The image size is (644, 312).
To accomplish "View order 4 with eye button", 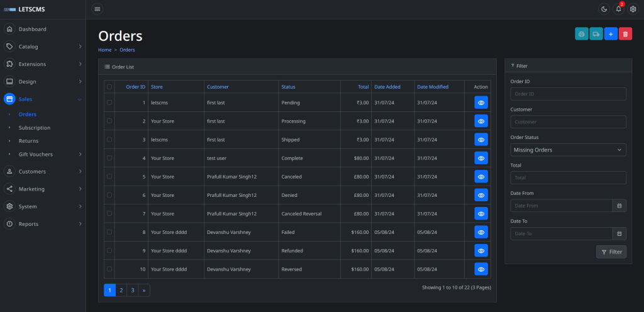I will (x=481, y=158).
